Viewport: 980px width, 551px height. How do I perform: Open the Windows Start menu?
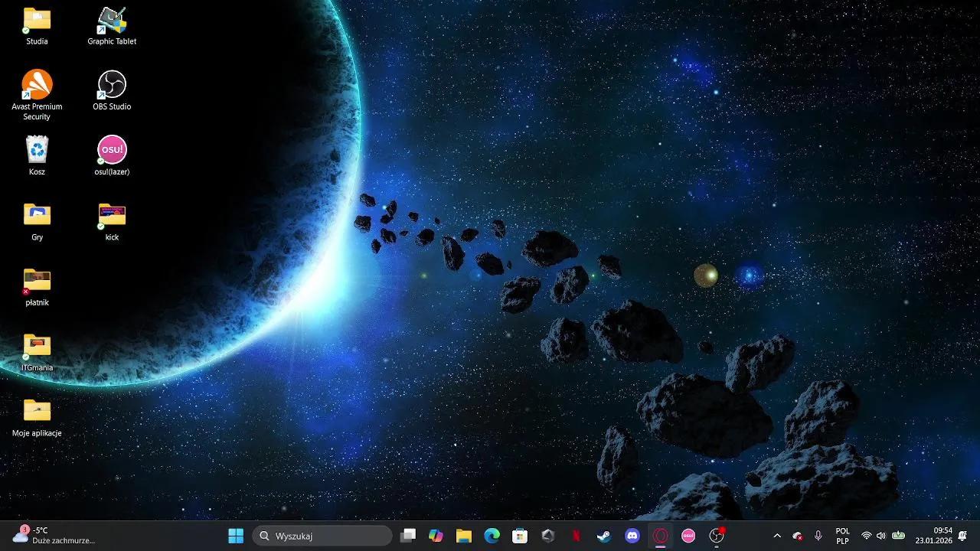(x=236, y=536)
